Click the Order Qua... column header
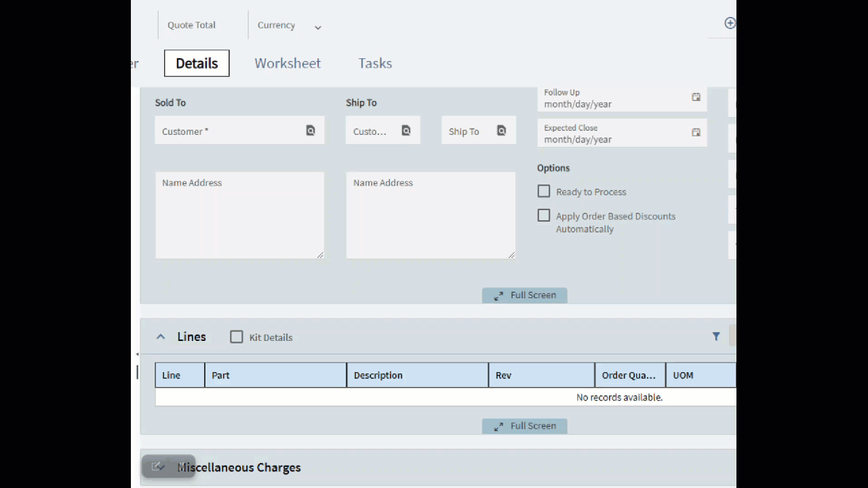Screen dimensions: 868x488 pos(630,375)
